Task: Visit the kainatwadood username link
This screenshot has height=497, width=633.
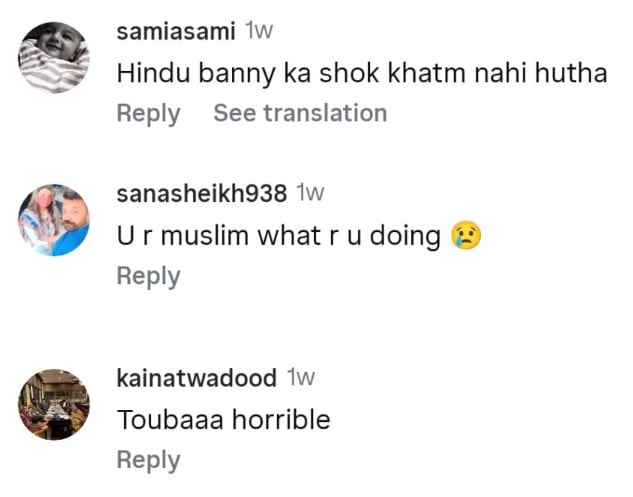Action: [x=197, y=378]
